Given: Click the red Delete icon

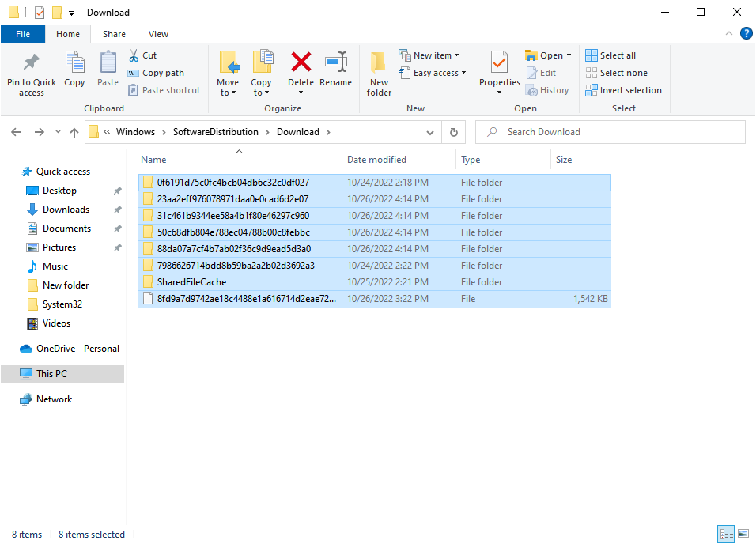Looking at the screenshot, I should 301,62.
